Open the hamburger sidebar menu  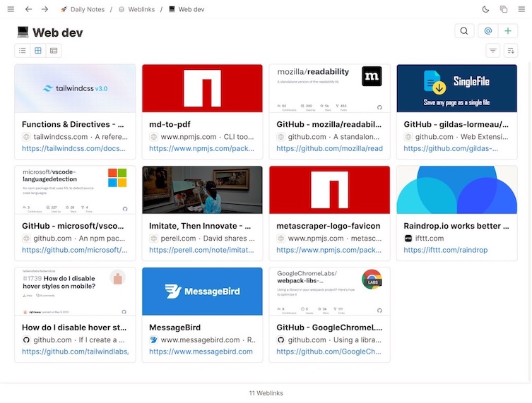tap(11, 9)
